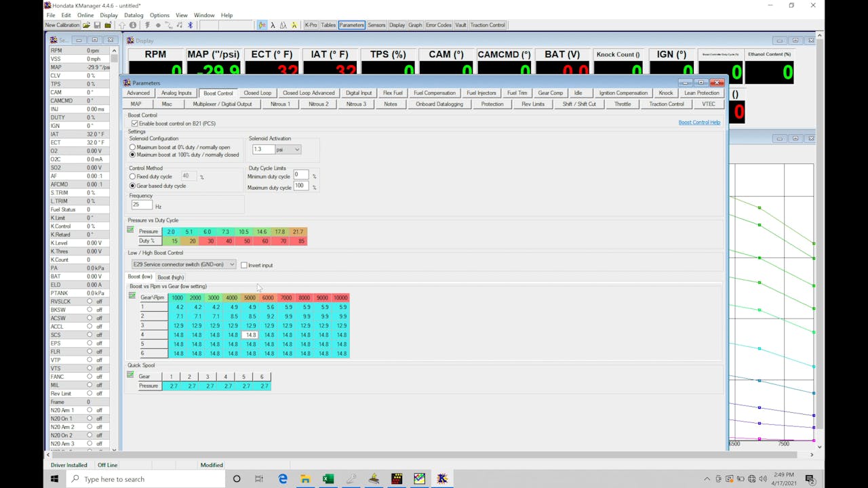This screenshot has height=488, width=868.
Task: Open the Low/High Boost Control switch dropdown
Action: 232,264
